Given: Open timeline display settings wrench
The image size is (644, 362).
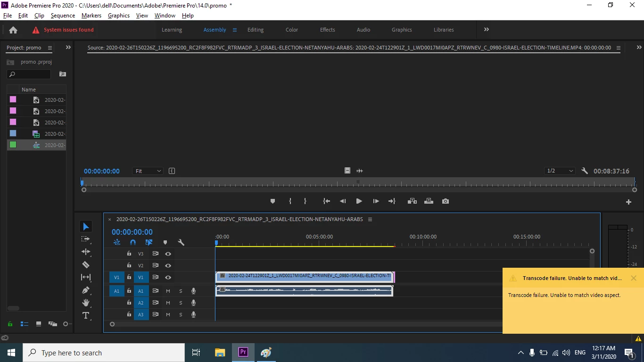Looking at the screenshot, I should pos(181,242).
